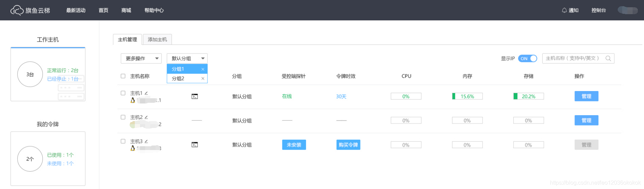
Task: Click 未安装 button for 主机3
Action: point(294,145)
